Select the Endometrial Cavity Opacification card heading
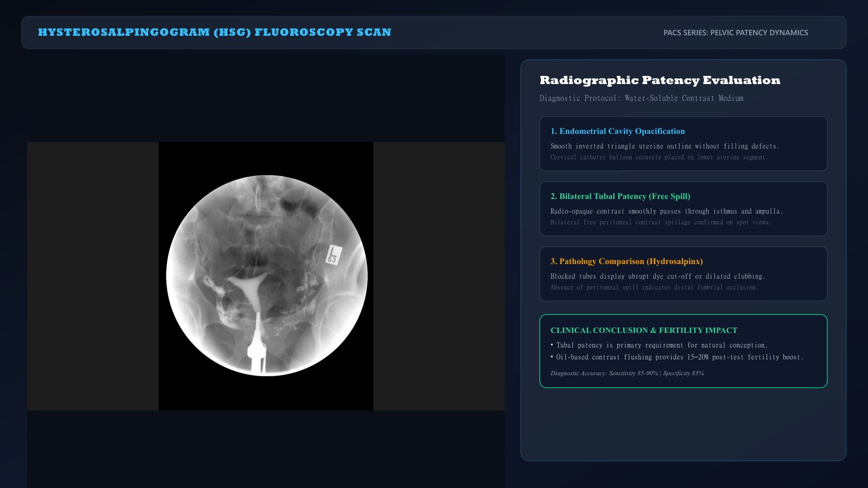This screenshot has height=488, width=868. point(617,131)
